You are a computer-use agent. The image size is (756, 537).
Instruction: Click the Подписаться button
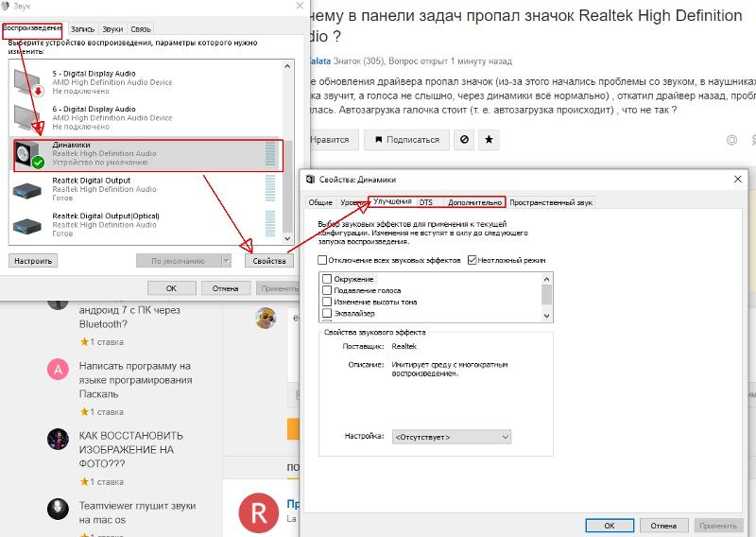click(406, 139)
